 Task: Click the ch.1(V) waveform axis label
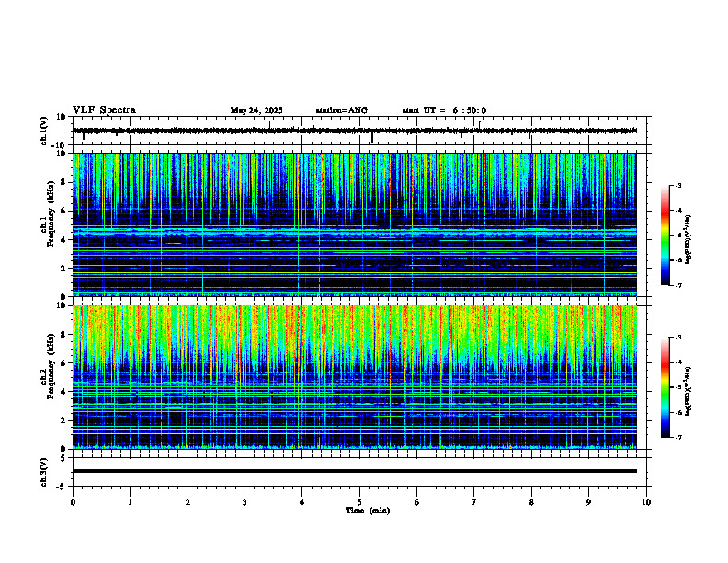coord(44,131)
